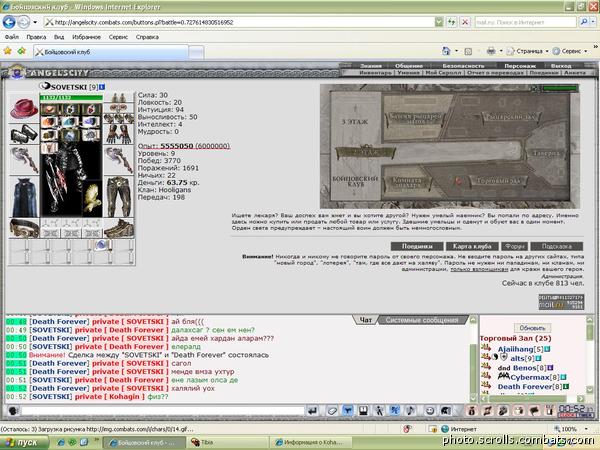Click the favorites star icon
This screenshot has height=450, width=600.
[x=7, y=51]
